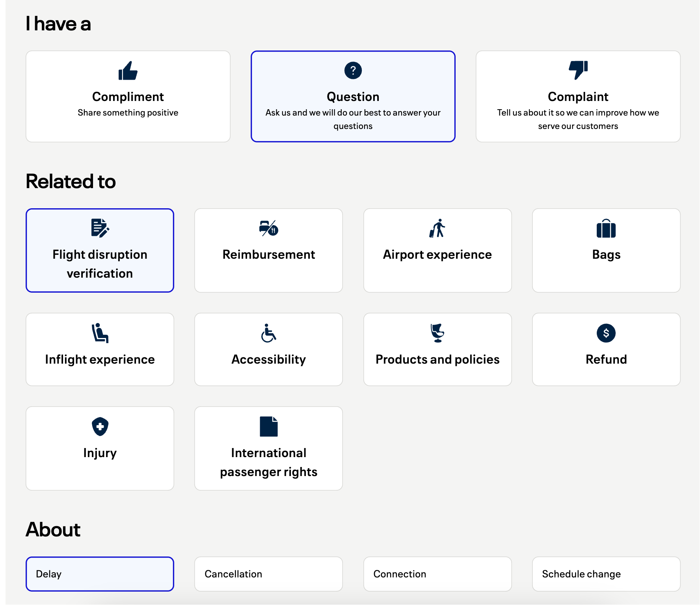
Task: Select the Schedule change option
Action: (606, 574)
